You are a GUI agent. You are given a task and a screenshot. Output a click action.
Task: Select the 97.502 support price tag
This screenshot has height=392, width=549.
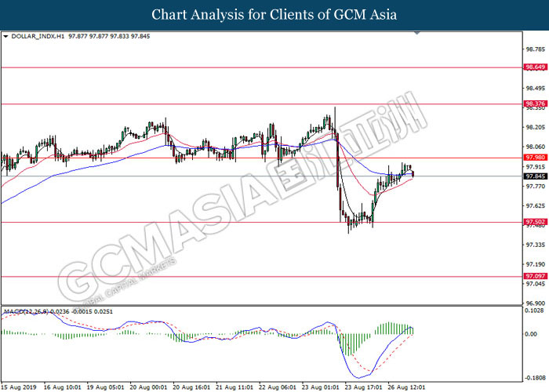pos(535,223)
